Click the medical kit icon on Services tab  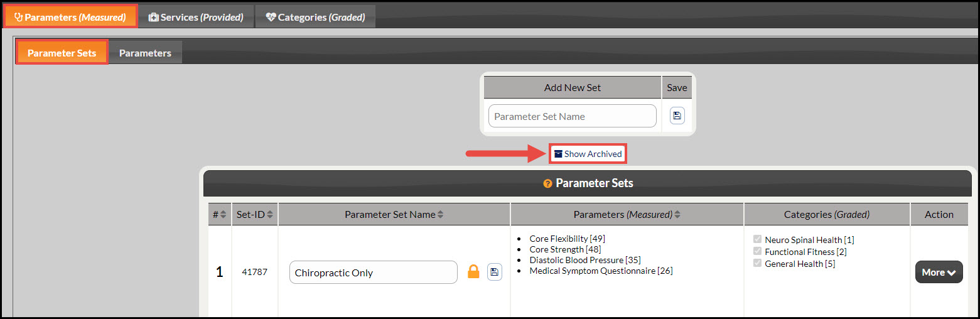tap(153, 17)
